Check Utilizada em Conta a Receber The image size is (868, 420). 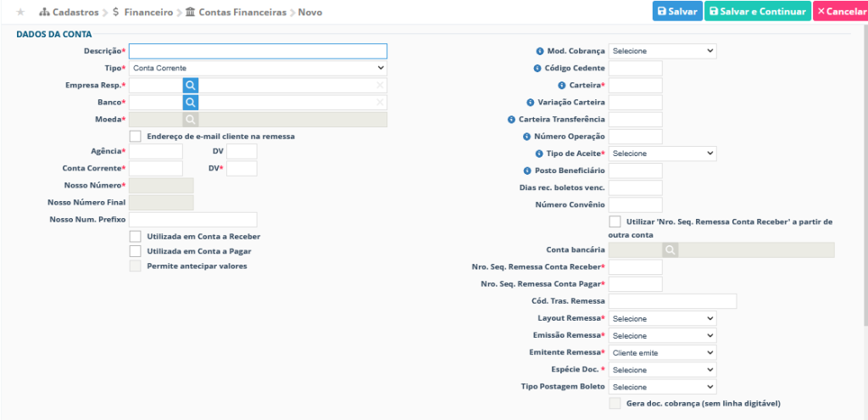click(x=136, y=236)
